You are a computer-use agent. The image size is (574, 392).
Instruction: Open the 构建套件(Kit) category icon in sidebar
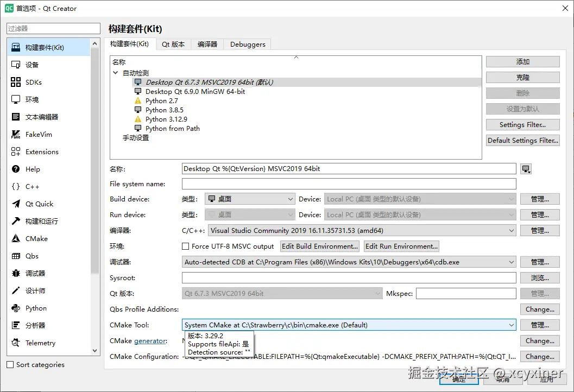pos(16,47)
